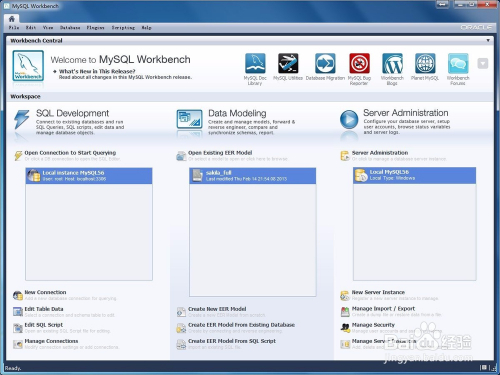Click the Server Administration play icon
Screen dimensions: 500x375
[x=349, y=119]
